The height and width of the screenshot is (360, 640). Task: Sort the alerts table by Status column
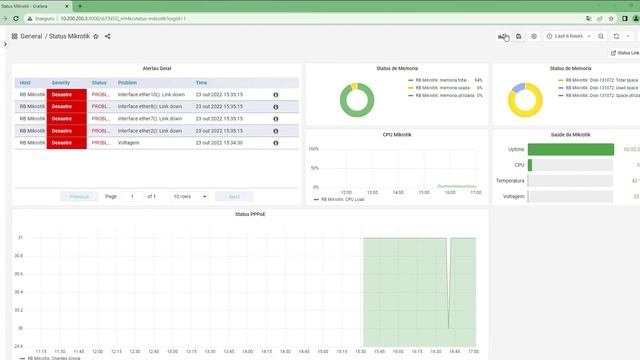click(x=99, y=83)
